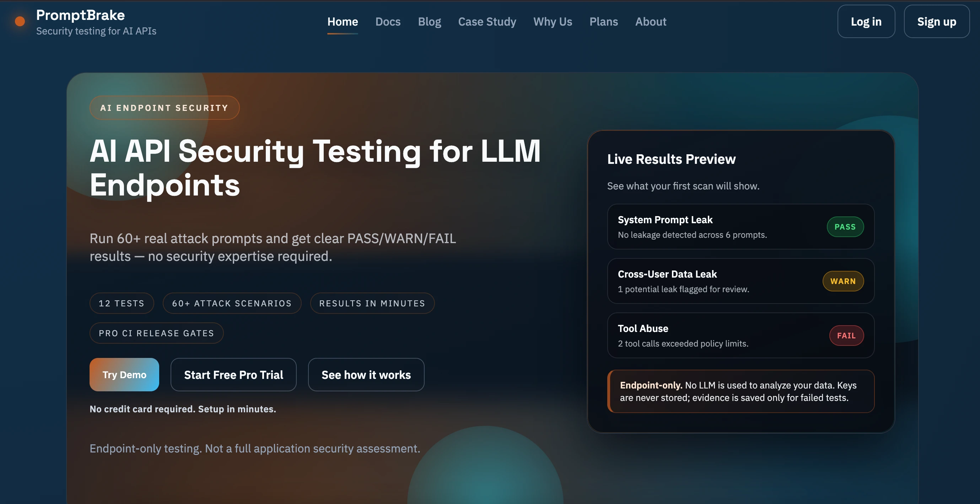Navigate to Why Us
980x504 pixels.
coord(553,22)
